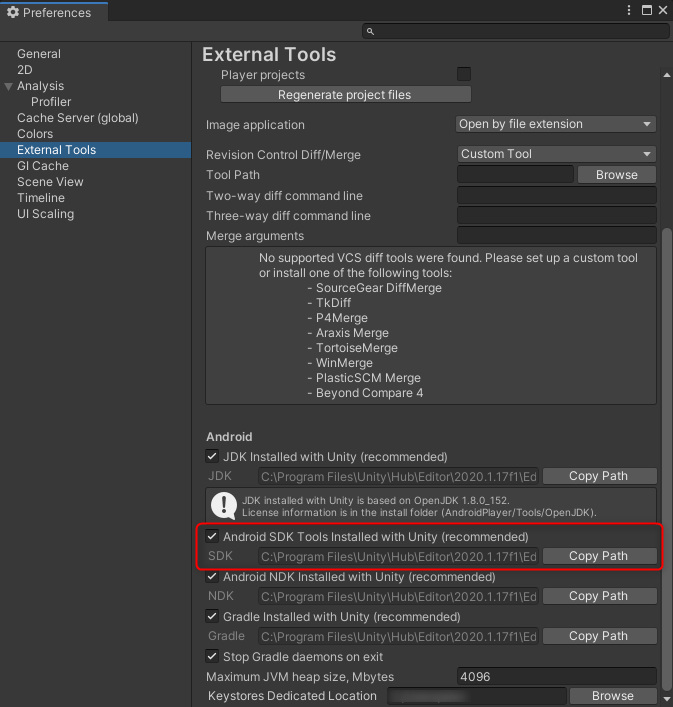Uncheck JDK Installed with Unity
This screenshot has width=673, height=707.
[212, 457]
